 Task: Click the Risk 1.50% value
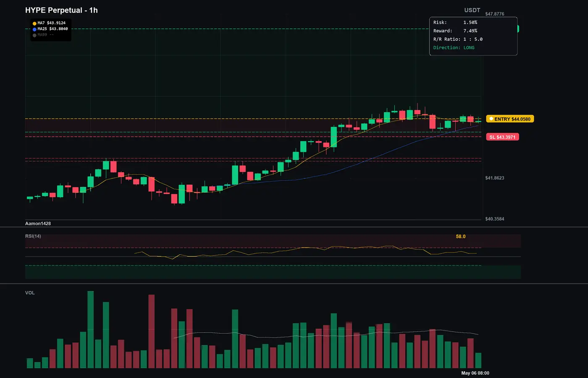pyautogui.click(x=470, y=22)
